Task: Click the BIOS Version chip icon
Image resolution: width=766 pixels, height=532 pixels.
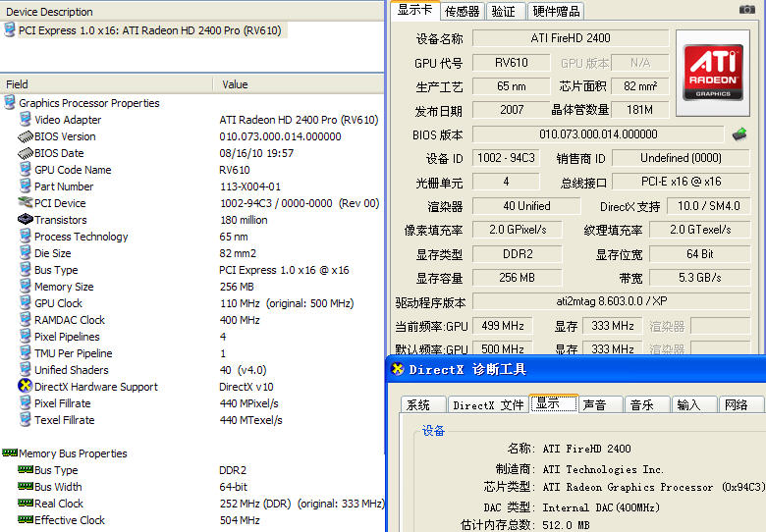Action: coord(25,136)
